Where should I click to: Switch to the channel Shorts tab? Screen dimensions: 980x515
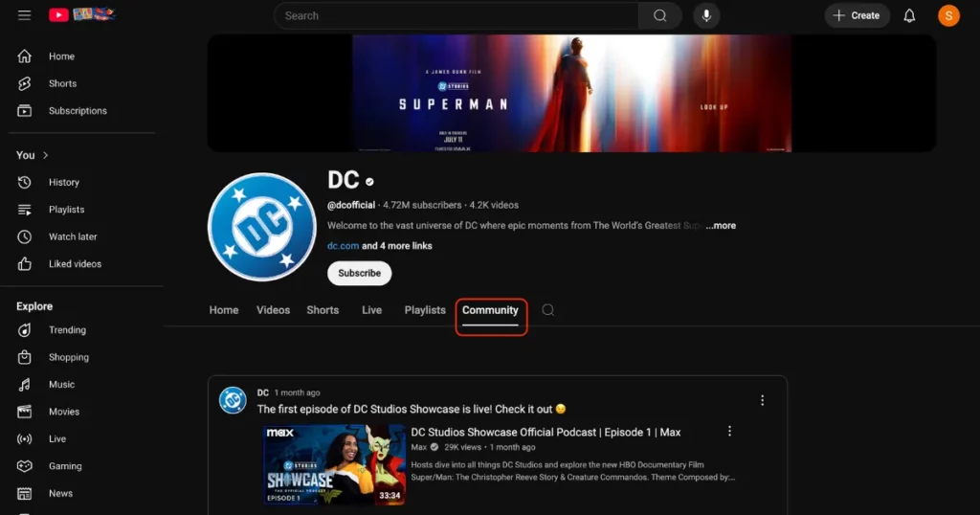click(323, 310)
